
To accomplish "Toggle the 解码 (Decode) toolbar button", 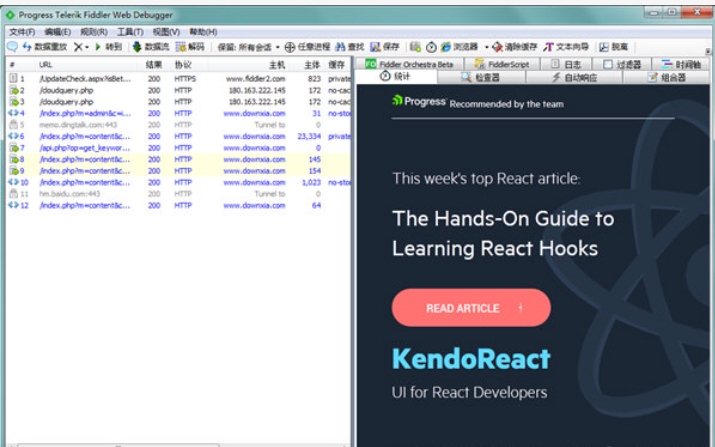I will (190, 47).
